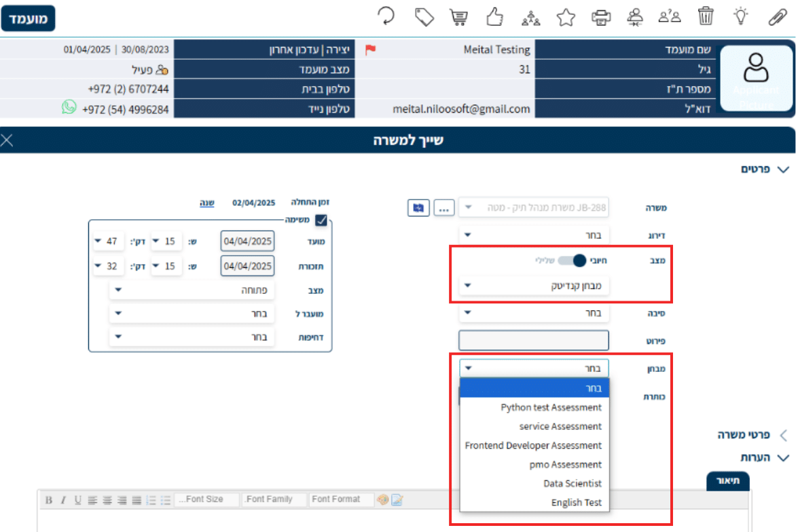Open the Font Size dropdown
Image resolution: width=798 pixels, height=532 pixels.
(206, 499)
